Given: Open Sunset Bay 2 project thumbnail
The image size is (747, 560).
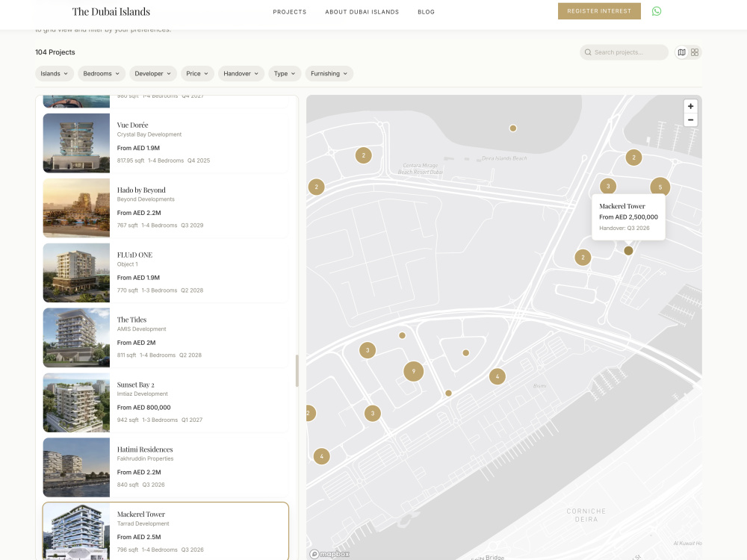Looking at the screenshot, I should [76, 402].
